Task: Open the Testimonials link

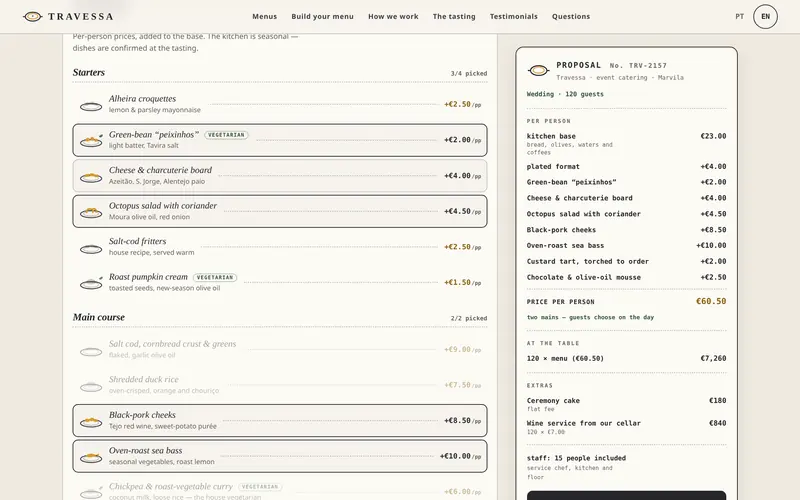Action: pyautogui.click(x=514, y=16)
